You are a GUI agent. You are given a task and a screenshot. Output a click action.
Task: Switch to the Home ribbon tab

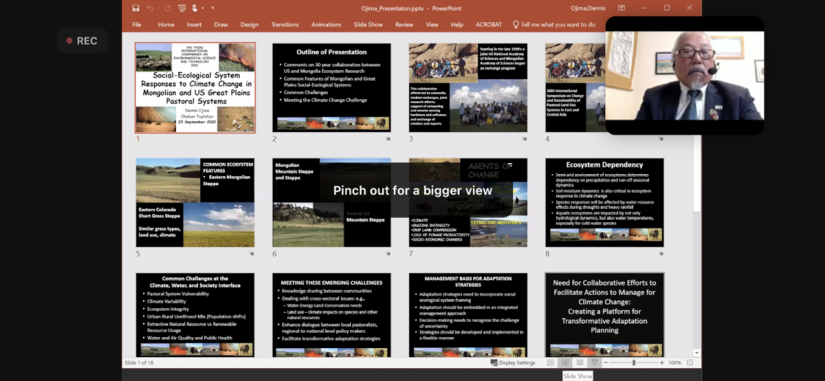[166, 24]
